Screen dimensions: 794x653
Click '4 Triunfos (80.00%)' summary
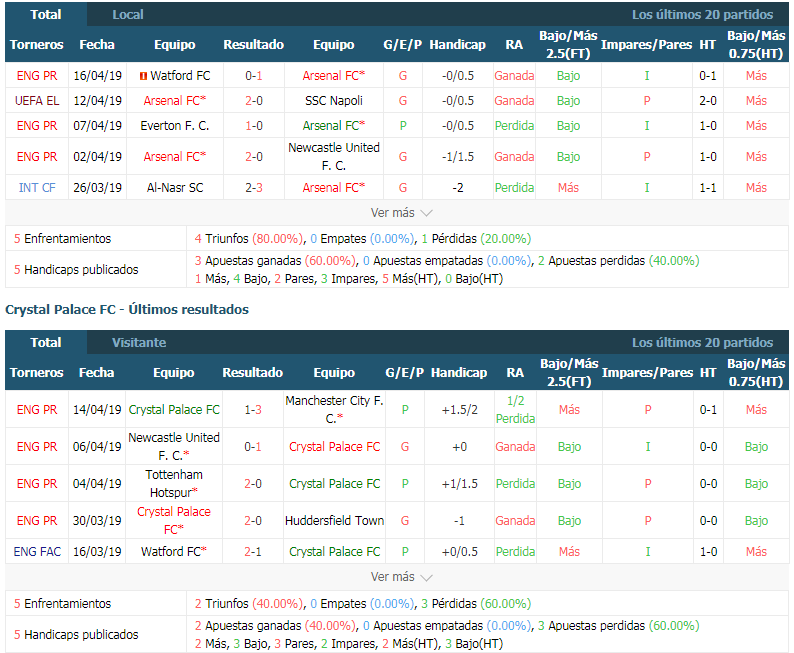(x=249, y=238)
